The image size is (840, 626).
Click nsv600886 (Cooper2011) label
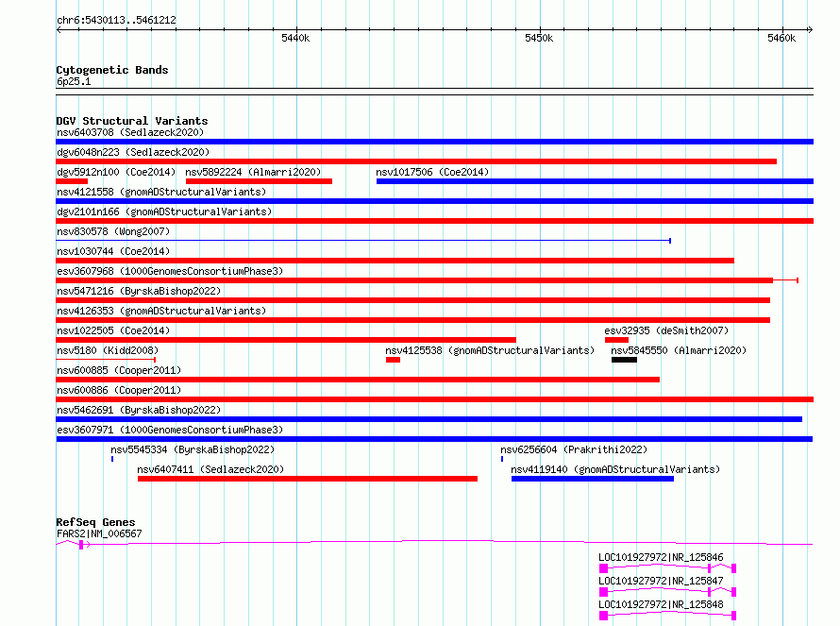coord(119,390)
